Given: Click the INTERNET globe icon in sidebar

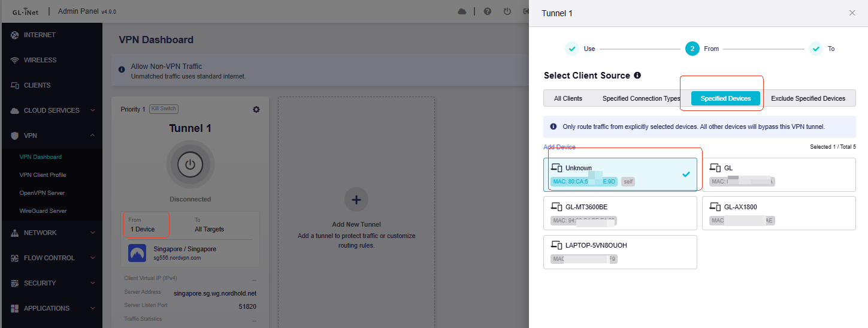Looking at the screenshot, I should click(15, 35).
